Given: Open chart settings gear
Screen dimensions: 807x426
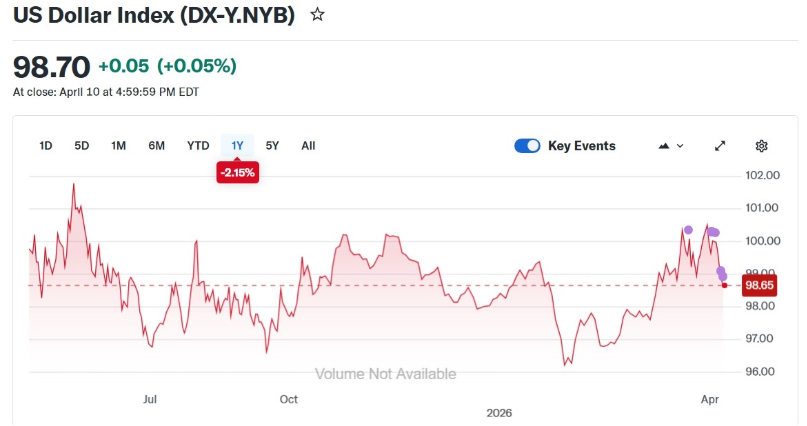Looking at the screenshot, I should coord(761,146).
